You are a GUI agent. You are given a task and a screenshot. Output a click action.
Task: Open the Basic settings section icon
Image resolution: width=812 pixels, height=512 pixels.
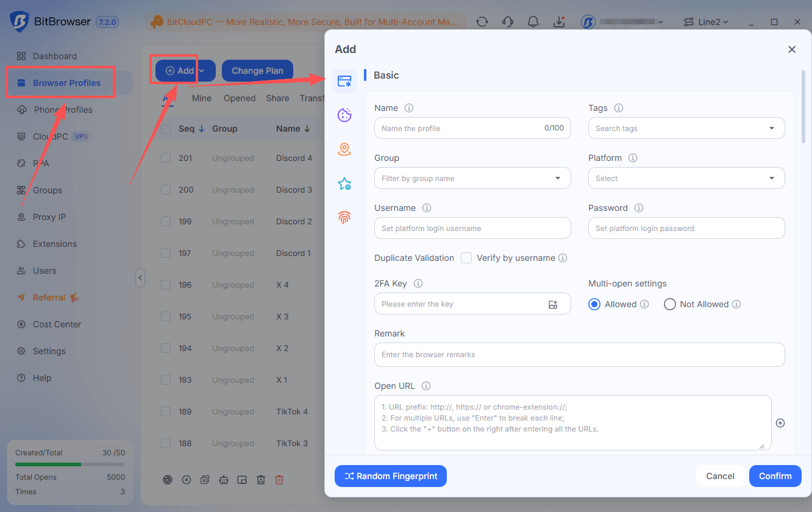[344, 81]
